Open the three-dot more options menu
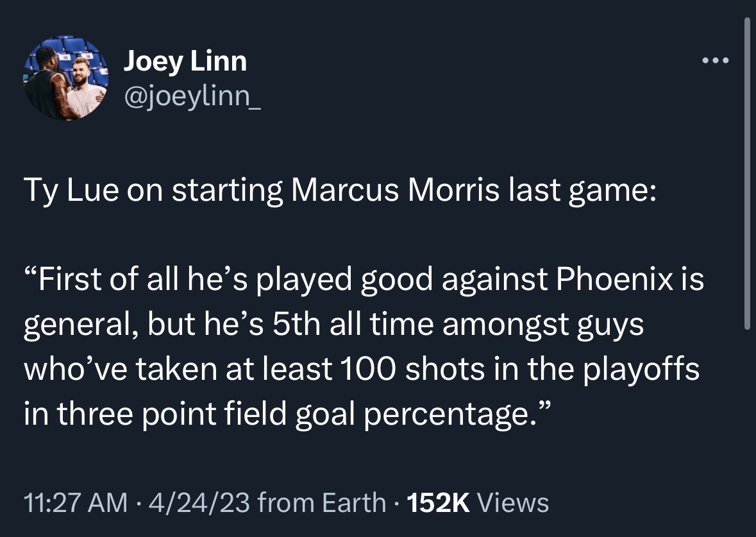Image resolution: width=756 pixels, height=537 pixels. point(716,61)
